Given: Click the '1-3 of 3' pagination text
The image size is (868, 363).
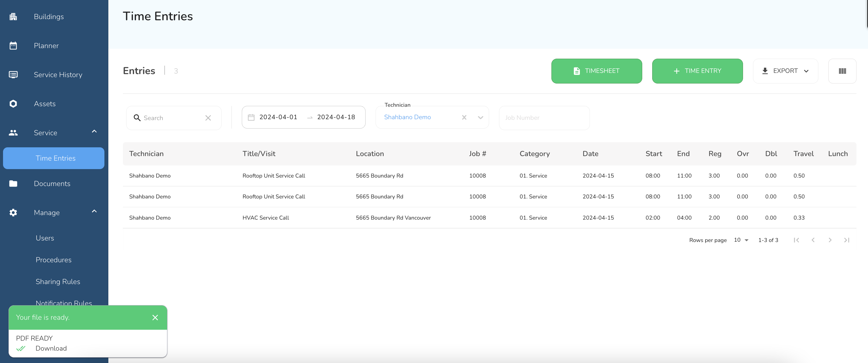Looking at the screenshot, I should click(x=768, y=240).
